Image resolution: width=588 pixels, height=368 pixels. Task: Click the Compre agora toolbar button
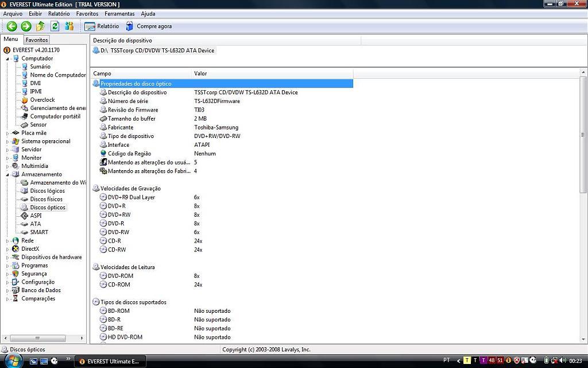point(149,26)
